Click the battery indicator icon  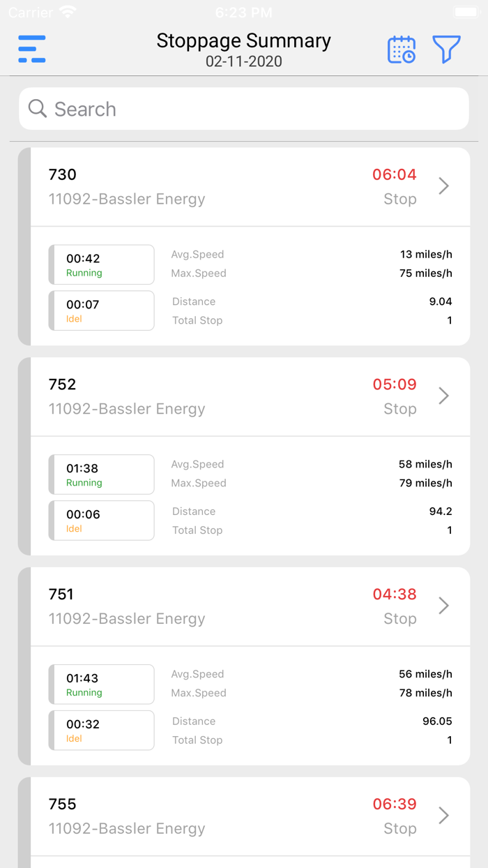(466, 11)
